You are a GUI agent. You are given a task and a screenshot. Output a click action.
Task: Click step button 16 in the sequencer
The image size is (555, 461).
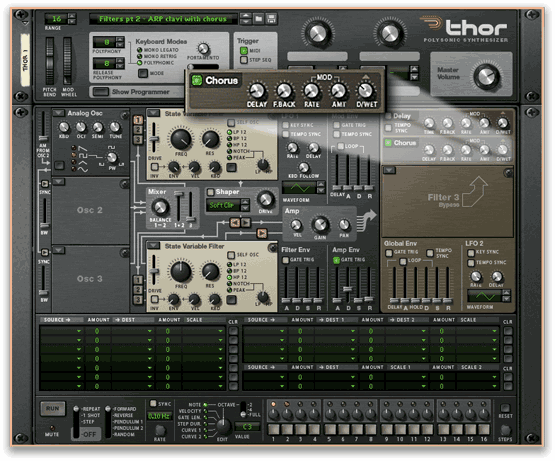(484, 430)
